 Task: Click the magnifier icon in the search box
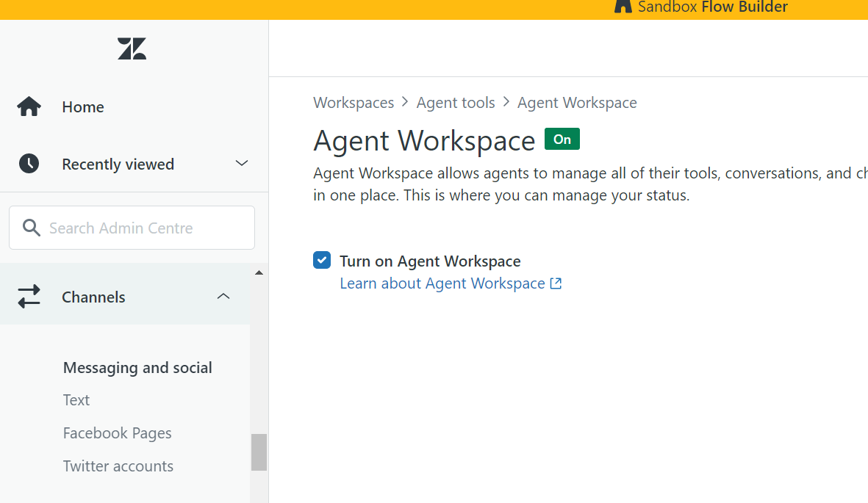point(32,228)
